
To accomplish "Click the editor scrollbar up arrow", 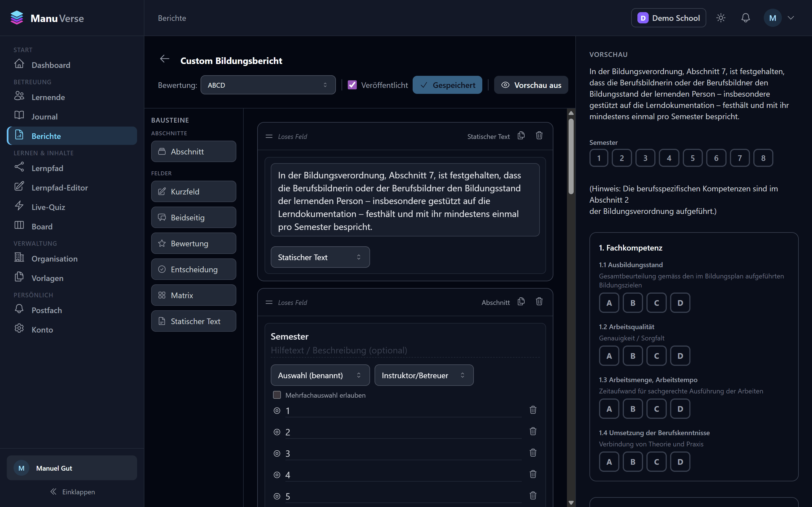I will (571, 113).
